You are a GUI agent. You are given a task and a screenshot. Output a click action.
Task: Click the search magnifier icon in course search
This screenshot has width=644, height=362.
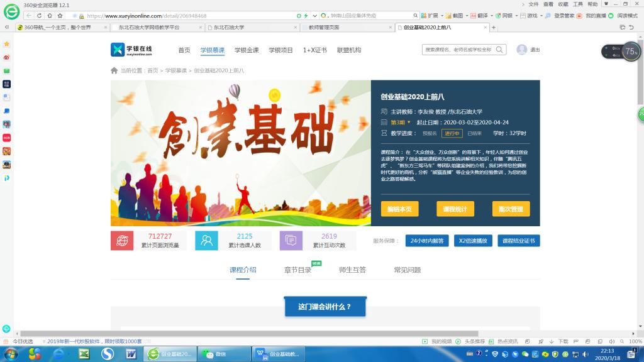pos(499,50)
